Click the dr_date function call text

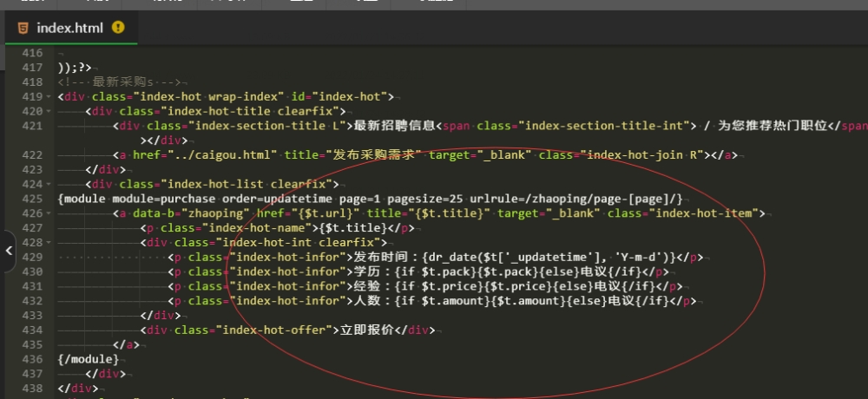[549, 257]
